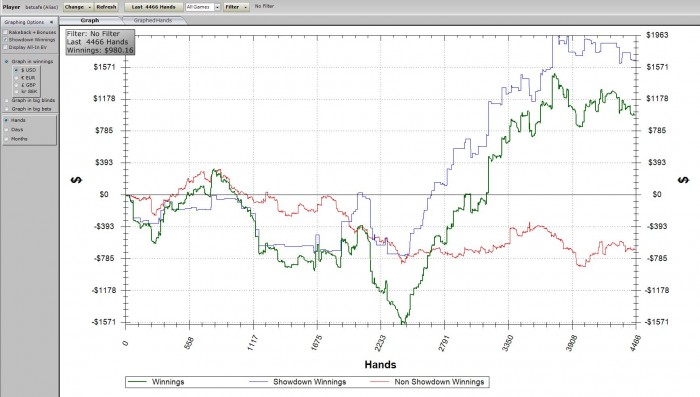This screenshot has height=397, width=700.
Task: Choose the £ GBP currency radio
Action: [17, 85]
